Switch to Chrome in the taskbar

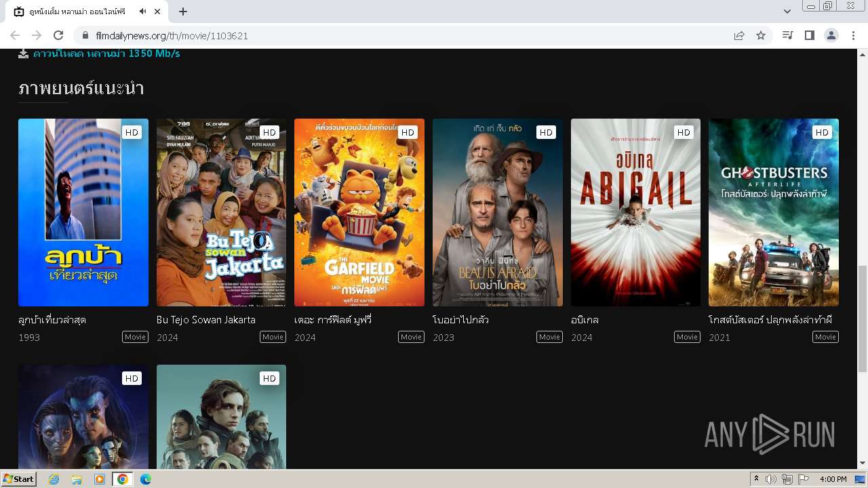point(122,479)
